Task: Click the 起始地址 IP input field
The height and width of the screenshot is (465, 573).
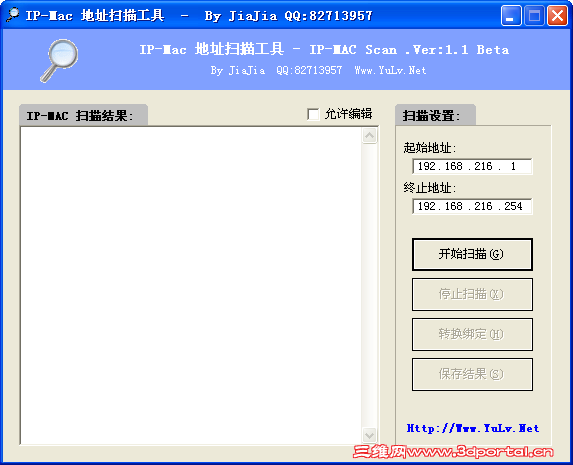Action: pyautogui.click(x=472, y=166)
